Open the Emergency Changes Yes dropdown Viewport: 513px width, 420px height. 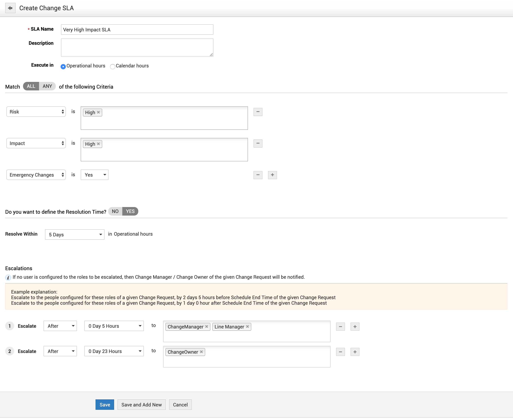point(94,175)
